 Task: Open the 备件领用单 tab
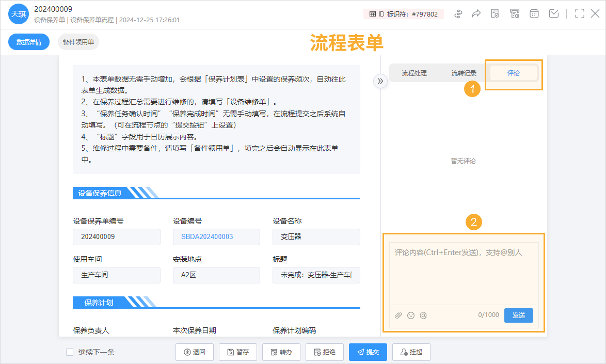point(78,42)
